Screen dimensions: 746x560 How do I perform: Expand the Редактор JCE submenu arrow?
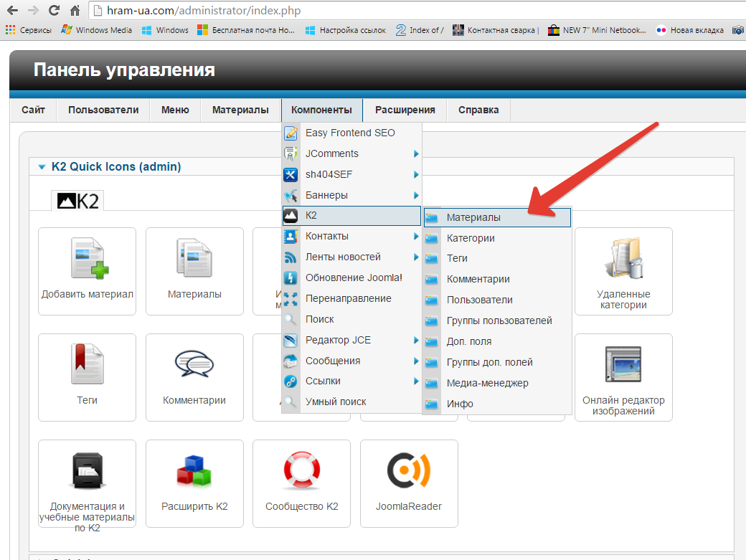[x=416, y=340]
